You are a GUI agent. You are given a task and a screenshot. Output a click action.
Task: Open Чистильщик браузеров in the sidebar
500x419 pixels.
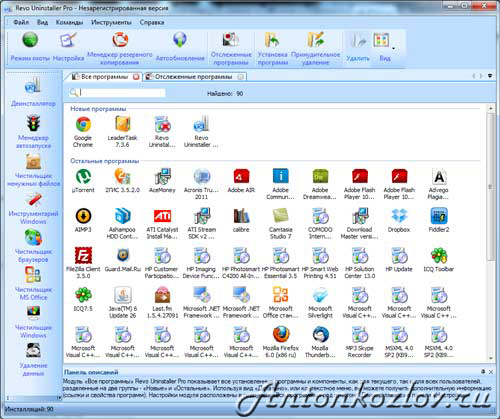click(x=33, y=246)
